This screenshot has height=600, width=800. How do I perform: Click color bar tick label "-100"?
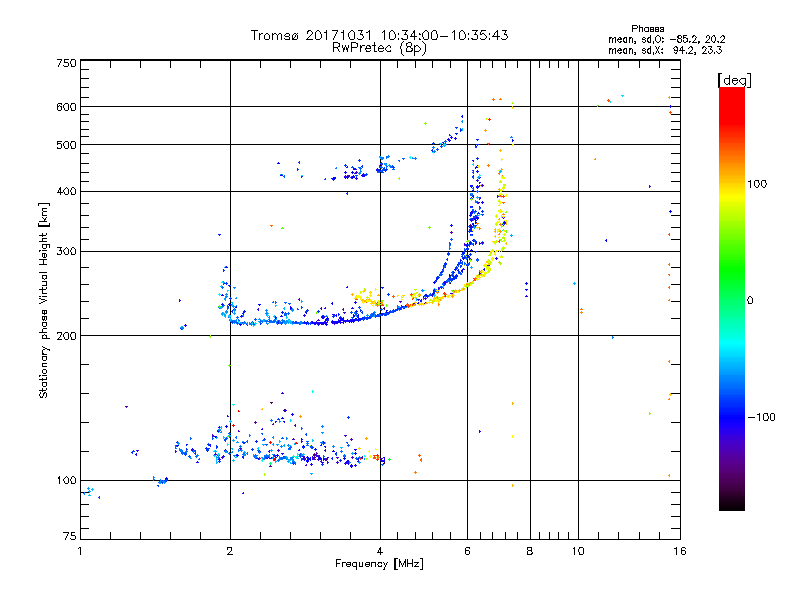pos(761,417)
